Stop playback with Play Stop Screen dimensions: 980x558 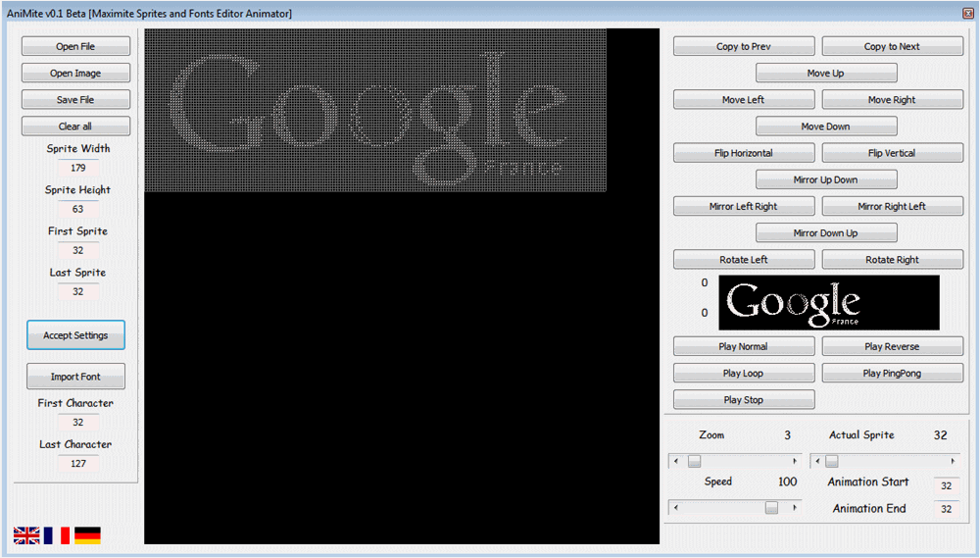744,400
